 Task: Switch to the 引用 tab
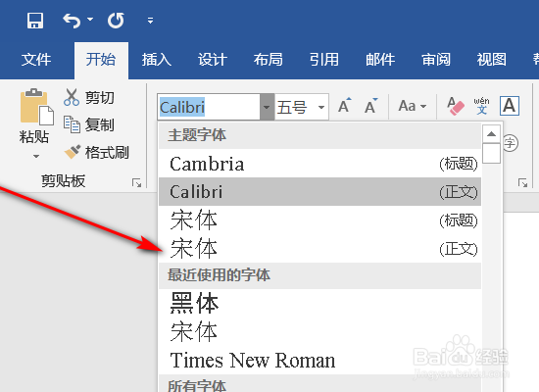[x=324, y=60]
